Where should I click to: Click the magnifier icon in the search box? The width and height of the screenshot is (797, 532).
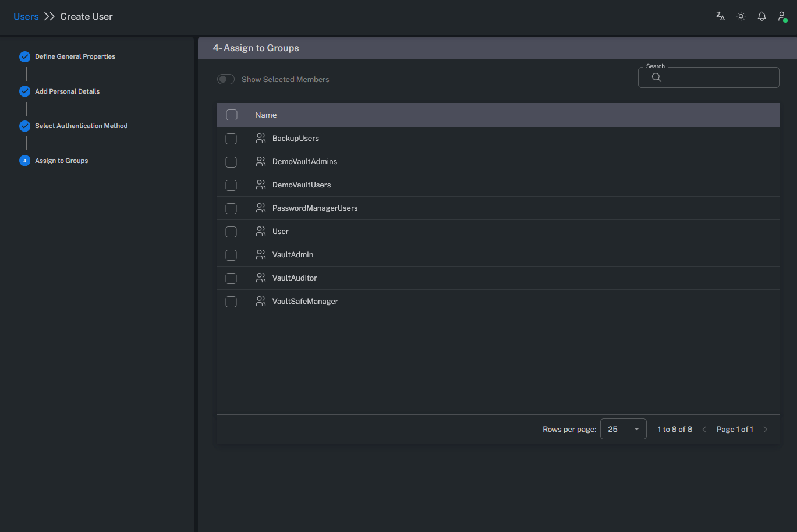[x=657, y=77]
